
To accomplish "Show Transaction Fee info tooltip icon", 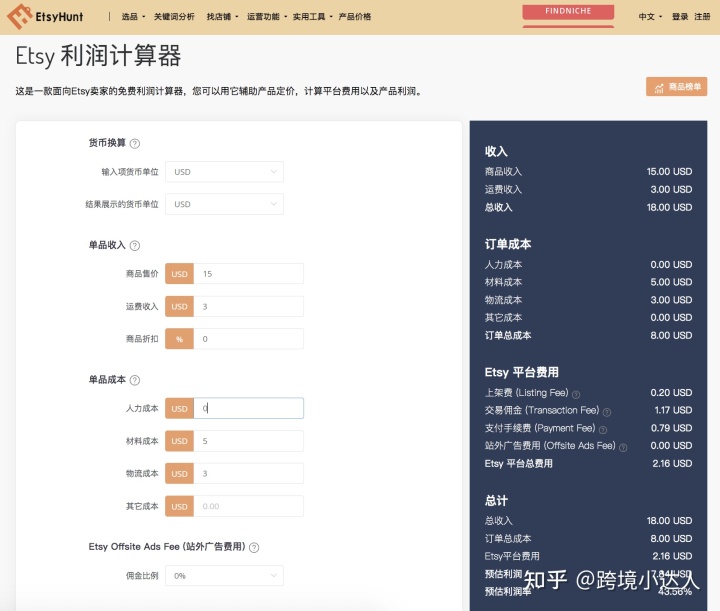I will (607, 412).
